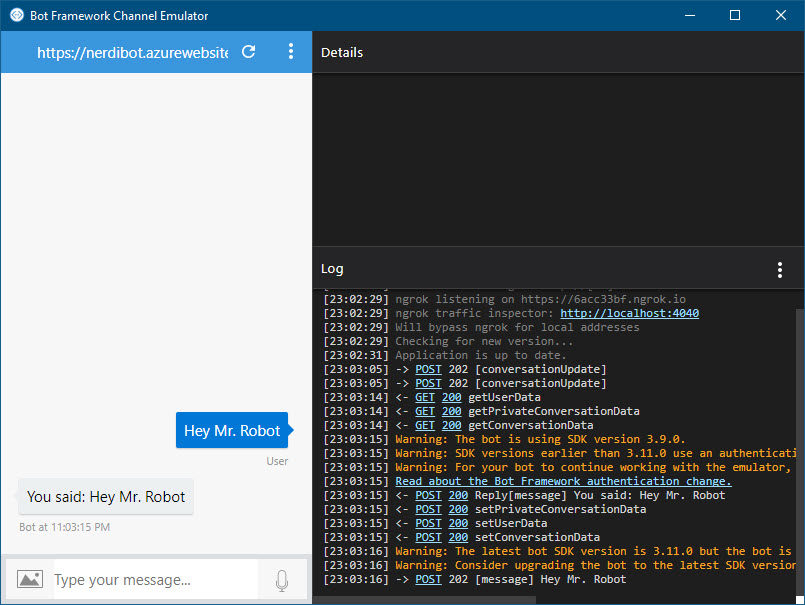Click POST link for Reply[message] entry
This screenshot has width=805, height=605.
pyautogui.click(x=428, y=495)
